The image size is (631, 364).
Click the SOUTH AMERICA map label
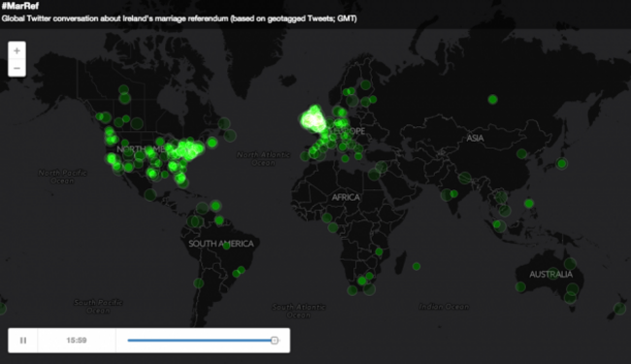pos(221,244)
